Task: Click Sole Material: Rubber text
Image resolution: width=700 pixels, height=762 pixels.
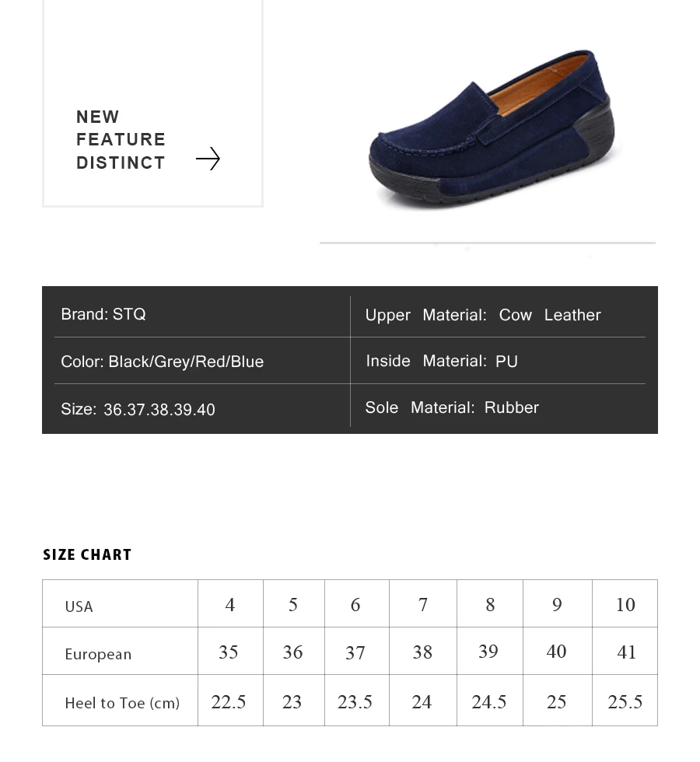Action: pos(452,407)
